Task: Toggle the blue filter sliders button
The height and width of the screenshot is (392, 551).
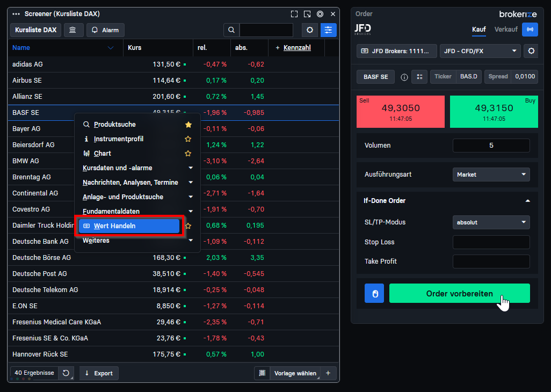Action: (328, 30)
